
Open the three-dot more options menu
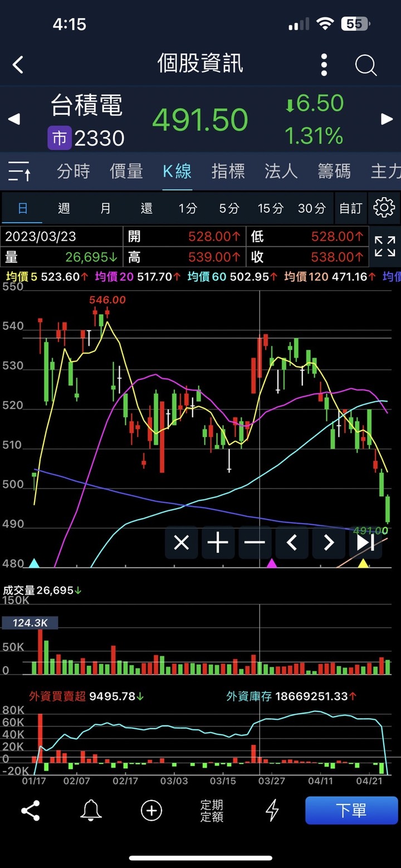[x=324, y=65]
